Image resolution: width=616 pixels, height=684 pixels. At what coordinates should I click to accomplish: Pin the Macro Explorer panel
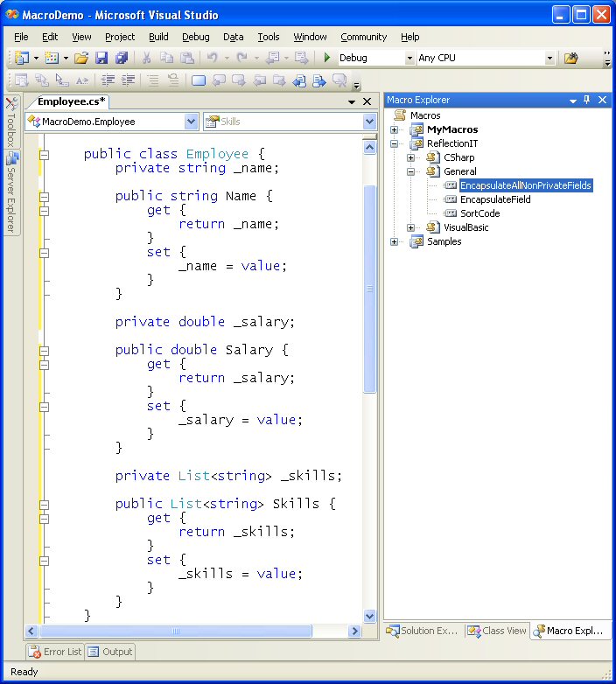coord(587,100)
